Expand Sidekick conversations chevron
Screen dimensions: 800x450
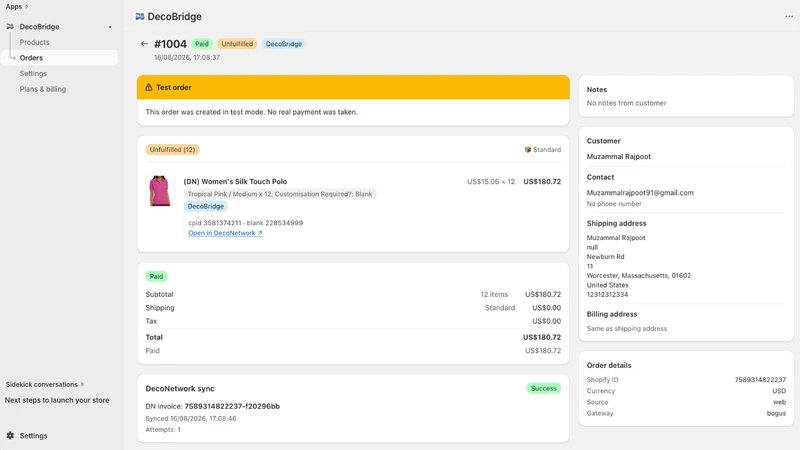(x=82, y=384)
